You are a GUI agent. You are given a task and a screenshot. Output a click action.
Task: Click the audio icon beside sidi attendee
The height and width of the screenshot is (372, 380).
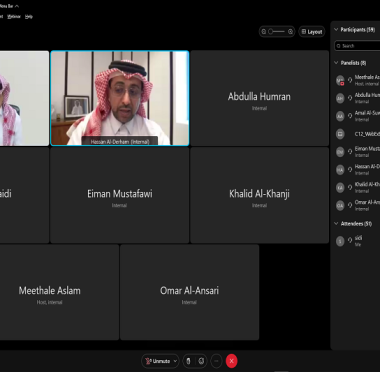(350, 240)
